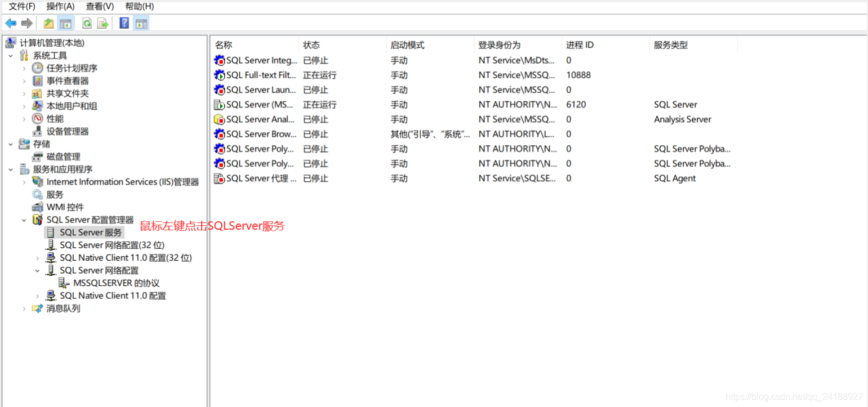Click process ID 10888 cell
Screen dimensions: 868x407
(578, 75)
